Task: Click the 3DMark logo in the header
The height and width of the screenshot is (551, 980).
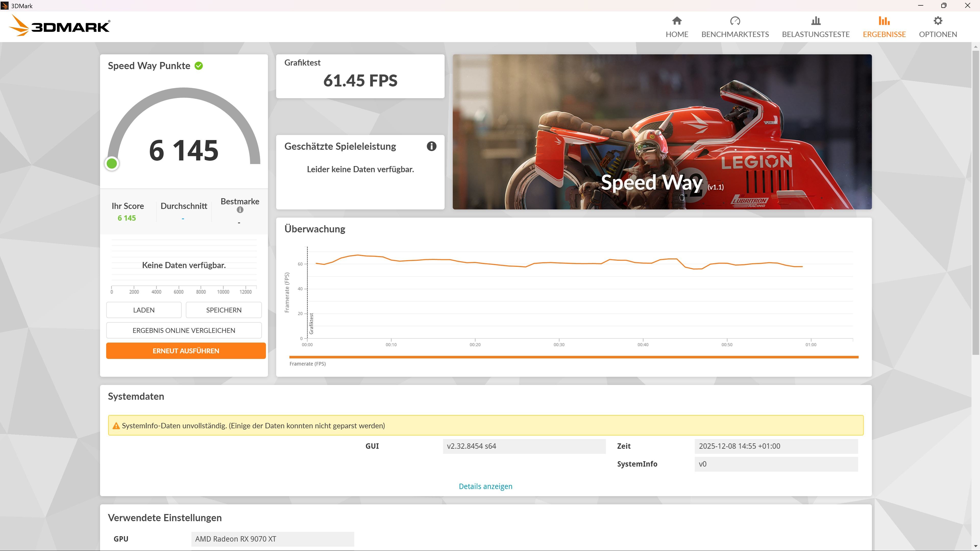Action: pyautogui.click(x=59, y=26)
